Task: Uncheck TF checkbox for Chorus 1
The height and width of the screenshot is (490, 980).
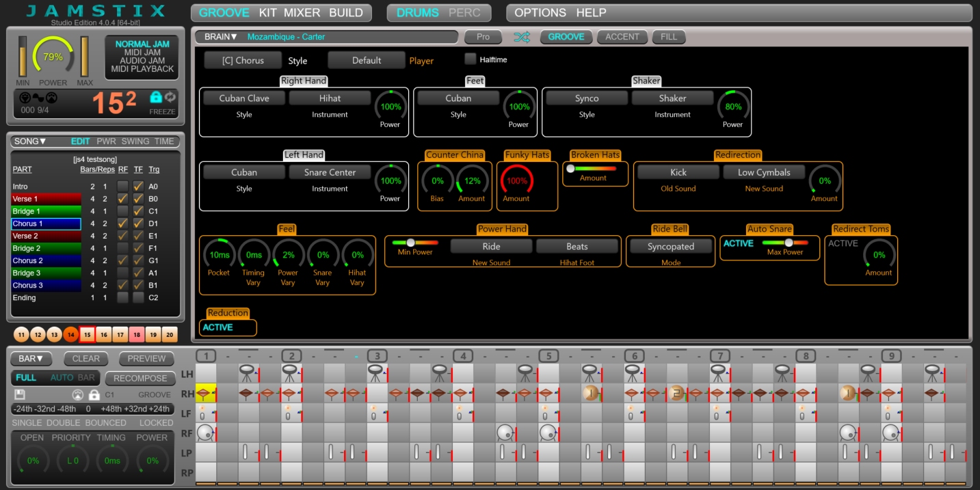Action: click(138, 223)
